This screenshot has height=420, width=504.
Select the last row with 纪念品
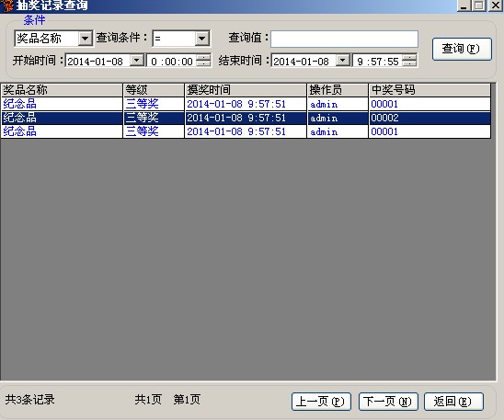(246, 131)
